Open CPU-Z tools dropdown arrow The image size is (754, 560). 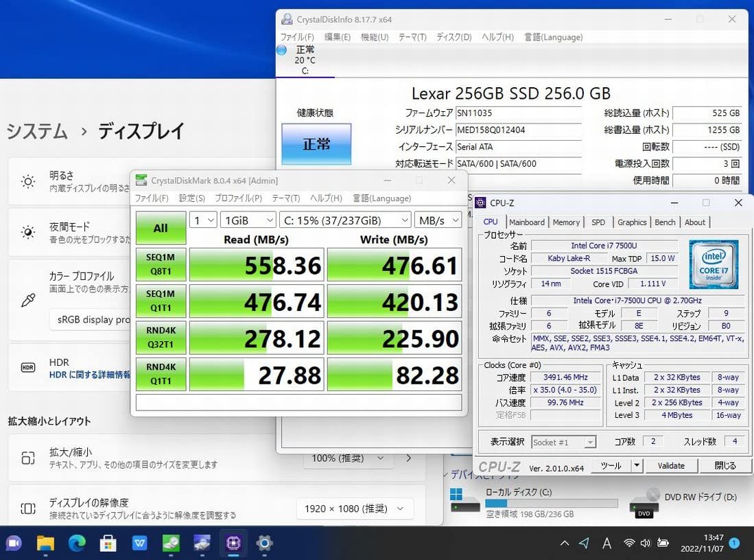click(637, 465)
